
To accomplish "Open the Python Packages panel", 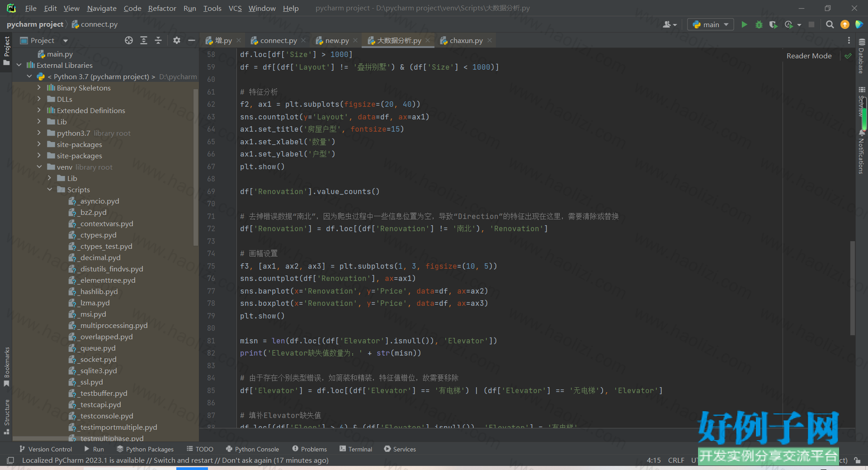I will pos(145,449).
